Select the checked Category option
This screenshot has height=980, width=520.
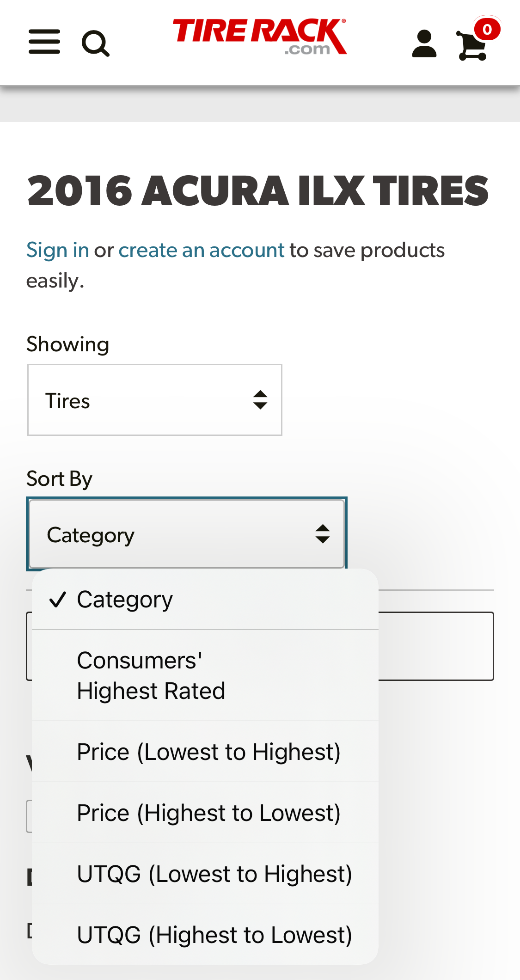pyautogui.click(x=124, y=599)
